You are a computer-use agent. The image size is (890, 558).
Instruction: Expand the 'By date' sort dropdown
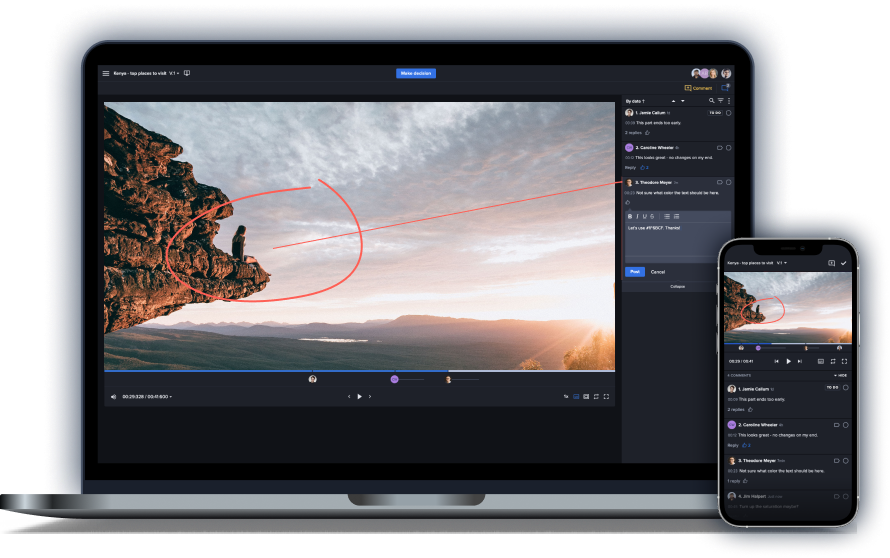coord(636,101)
